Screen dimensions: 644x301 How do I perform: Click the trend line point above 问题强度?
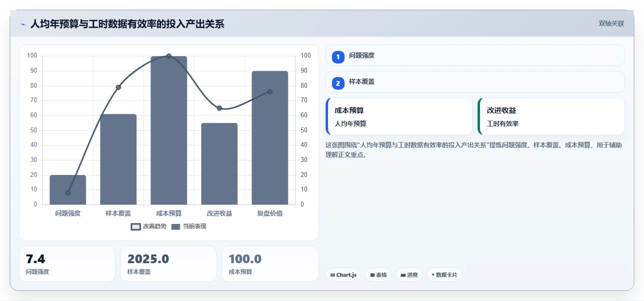pyautogui.click(x=68, y=193)
